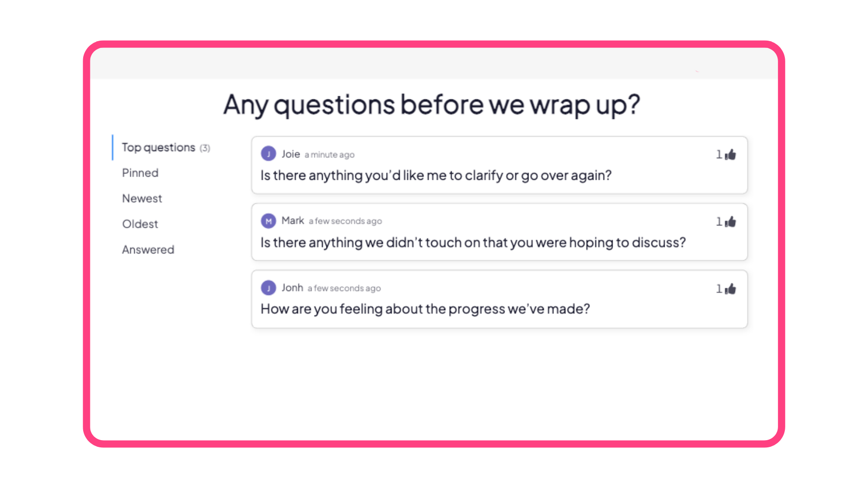Image resolution: width=868 pixels, height=488 pixels.
Task: Click 'a minute ago' timestamp on Joie's question
Action: pos(330,155)
